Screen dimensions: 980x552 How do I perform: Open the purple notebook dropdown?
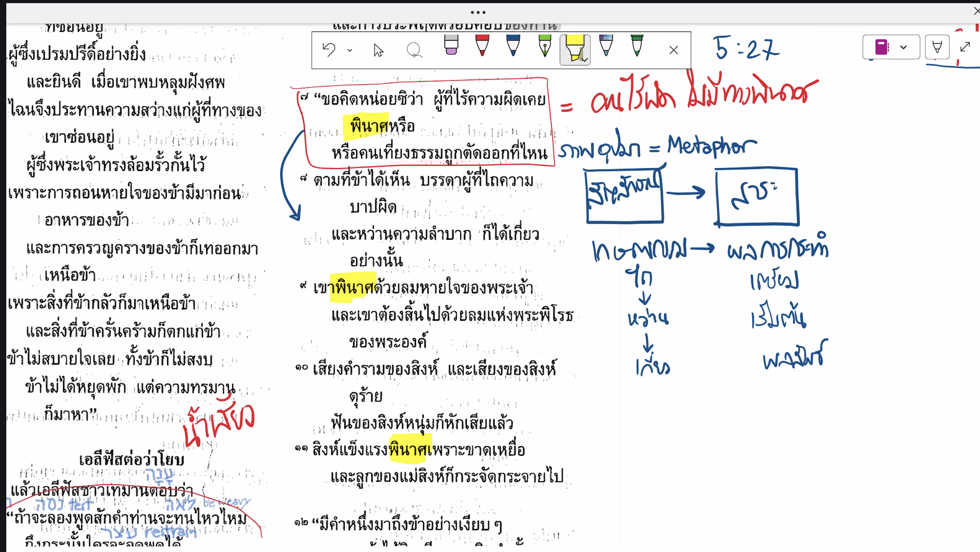tap(891, 47)
